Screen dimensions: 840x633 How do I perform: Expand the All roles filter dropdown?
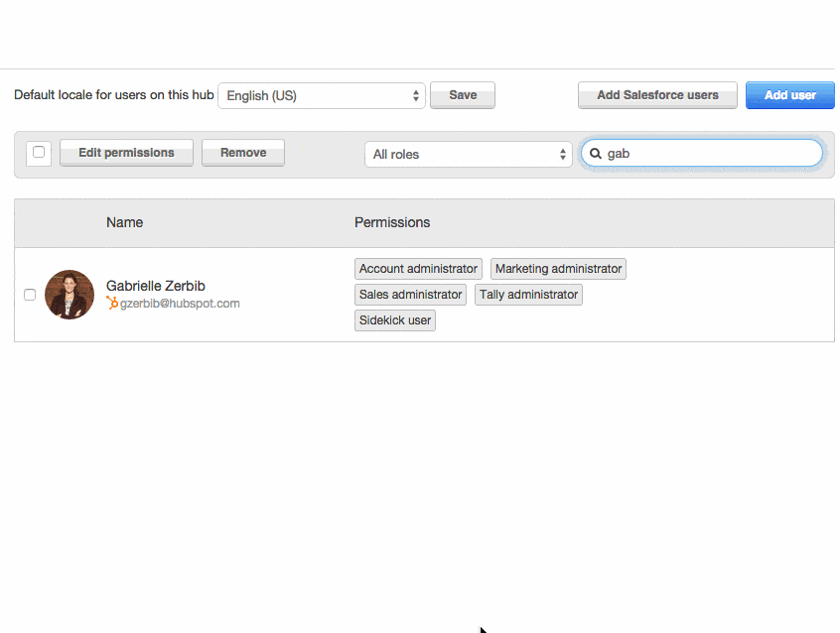pyautogui.click(x=469, y=154)
